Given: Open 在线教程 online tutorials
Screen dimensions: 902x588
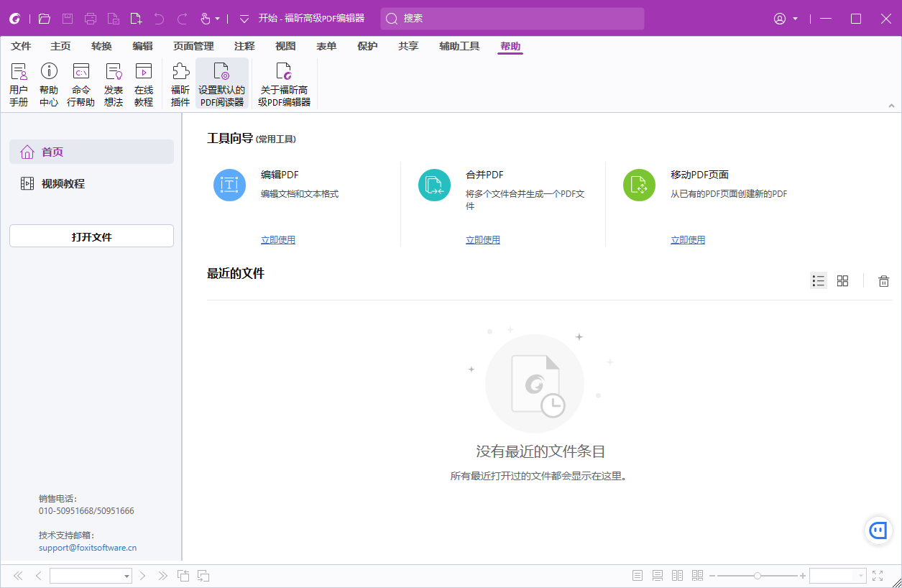Looking at the screenshot, I should (144, 84).
